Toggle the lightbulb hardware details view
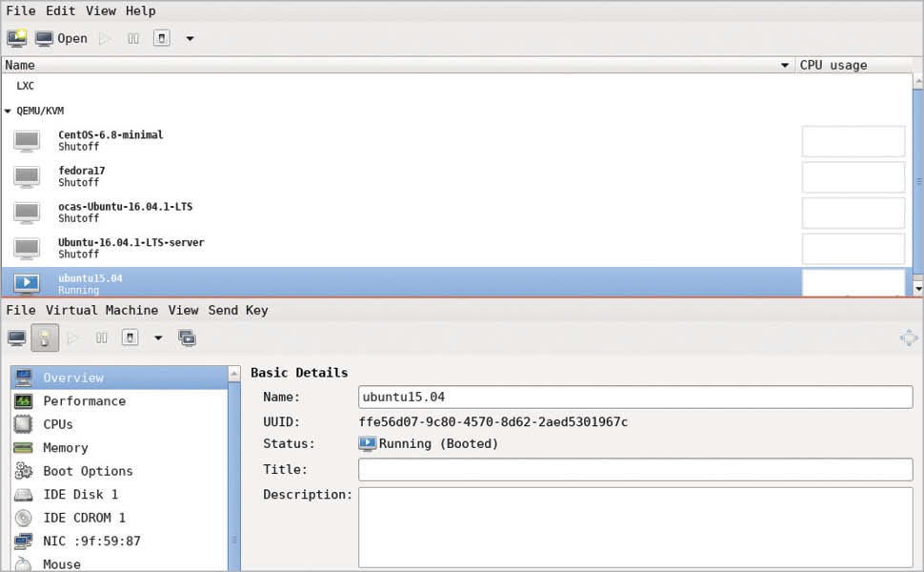The image size is (924, 572). tap(44, 337)
